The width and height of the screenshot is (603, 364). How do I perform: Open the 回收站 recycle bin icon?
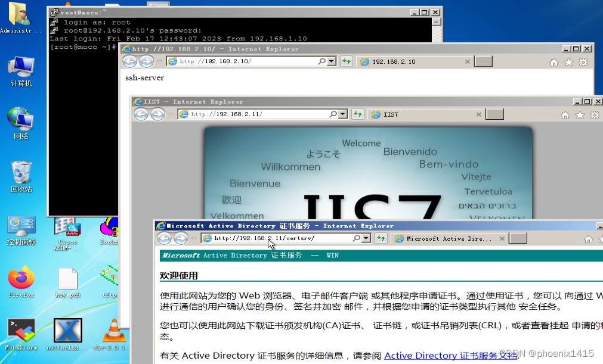pyautogui.click(x=21, y=176)
